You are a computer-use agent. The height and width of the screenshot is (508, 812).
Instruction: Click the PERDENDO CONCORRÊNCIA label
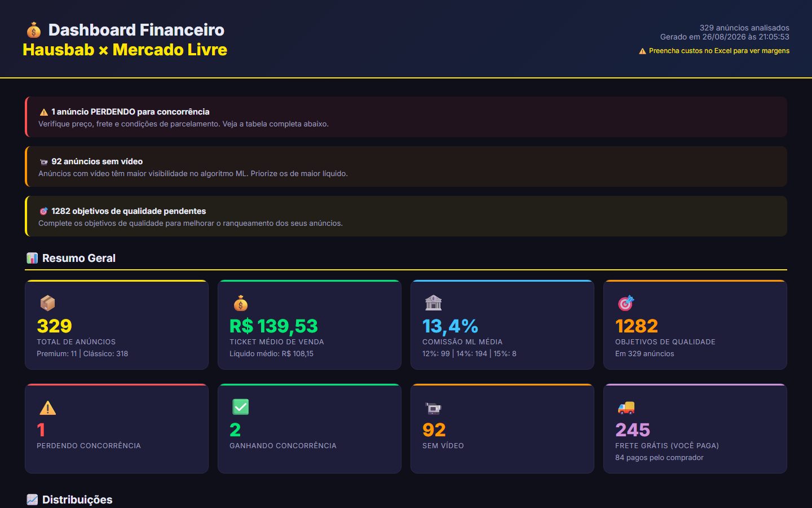tap(89, 446)
